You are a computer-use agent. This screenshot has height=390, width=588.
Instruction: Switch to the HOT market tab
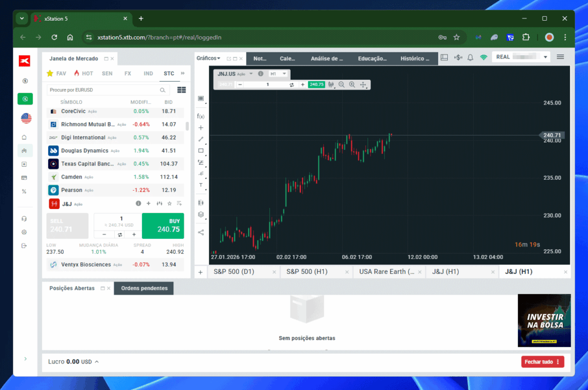83,74
